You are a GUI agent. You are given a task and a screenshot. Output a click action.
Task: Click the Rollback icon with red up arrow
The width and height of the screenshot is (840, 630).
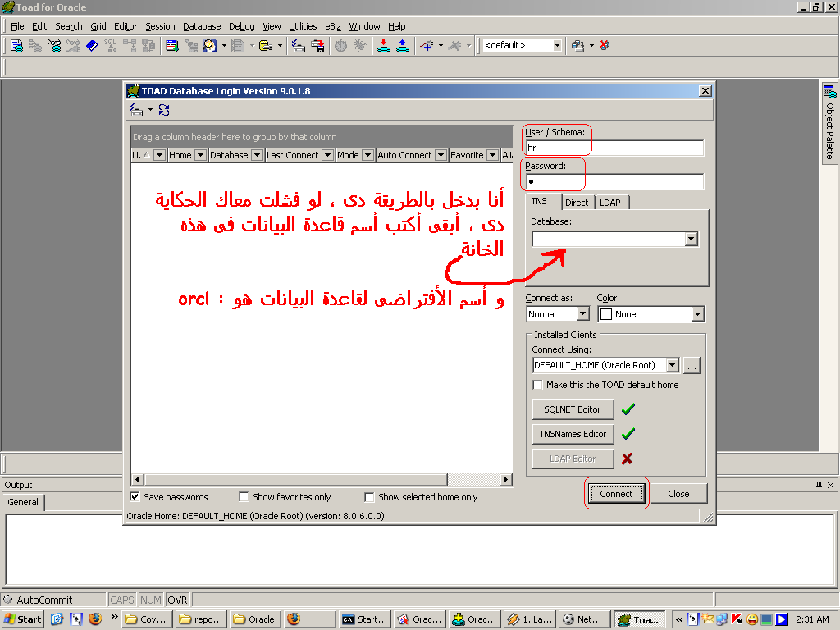(403, 46)
